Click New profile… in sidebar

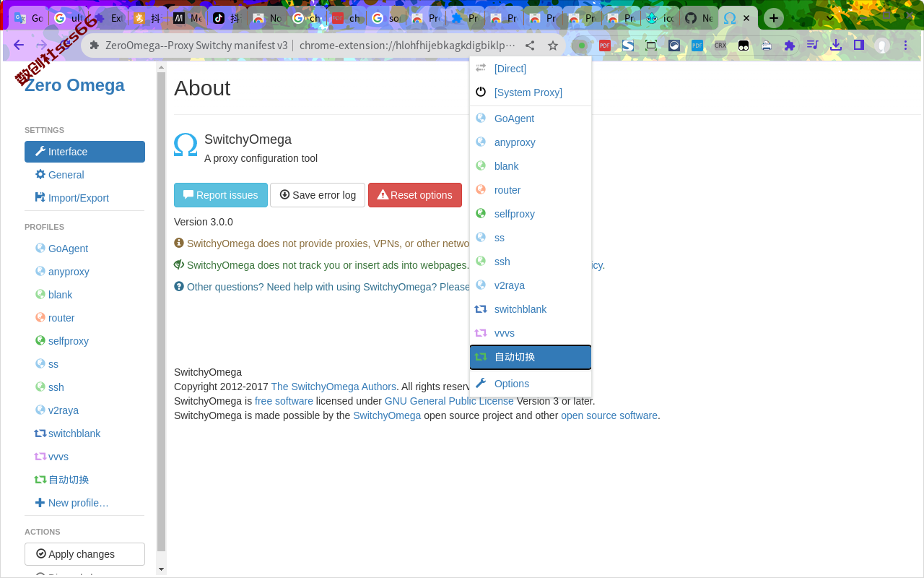pyautogui.click(x=84, y=503)
